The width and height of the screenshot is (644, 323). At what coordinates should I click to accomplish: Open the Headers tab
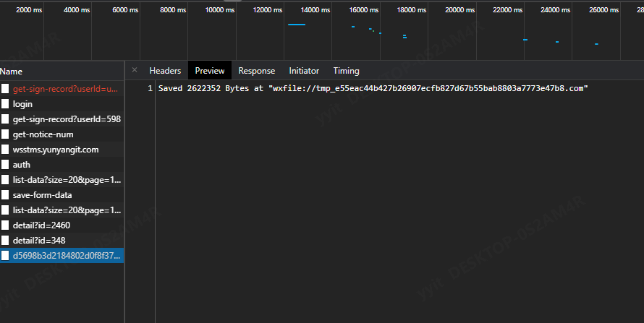[165, 71]
